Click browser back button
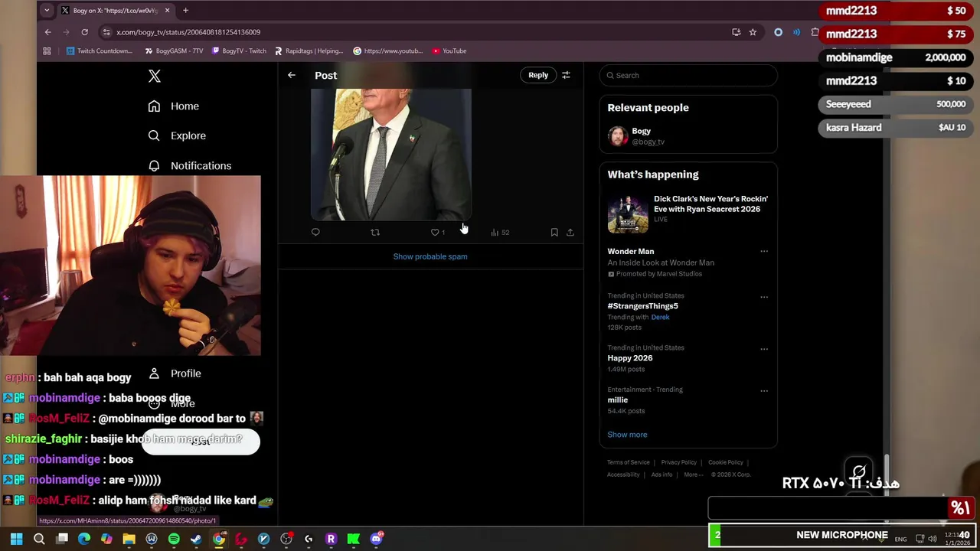Screen dimensions: 980x551 click(47, 32)
